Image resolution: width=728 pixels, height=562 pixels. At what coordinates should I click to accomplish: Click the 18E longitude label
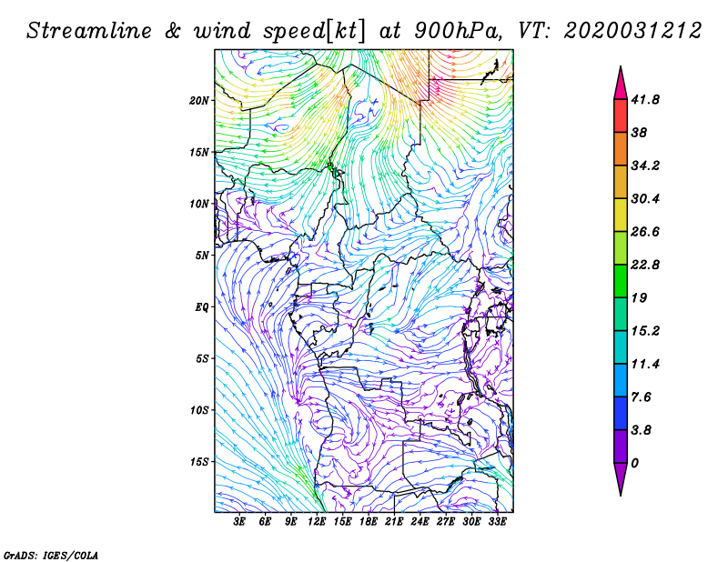coord(369,522)
